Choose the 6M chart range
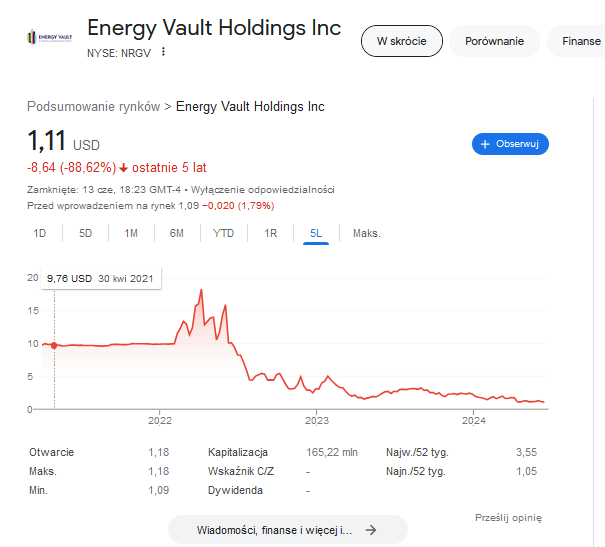Viewport: 605px width, 547px height. [177, 233]
